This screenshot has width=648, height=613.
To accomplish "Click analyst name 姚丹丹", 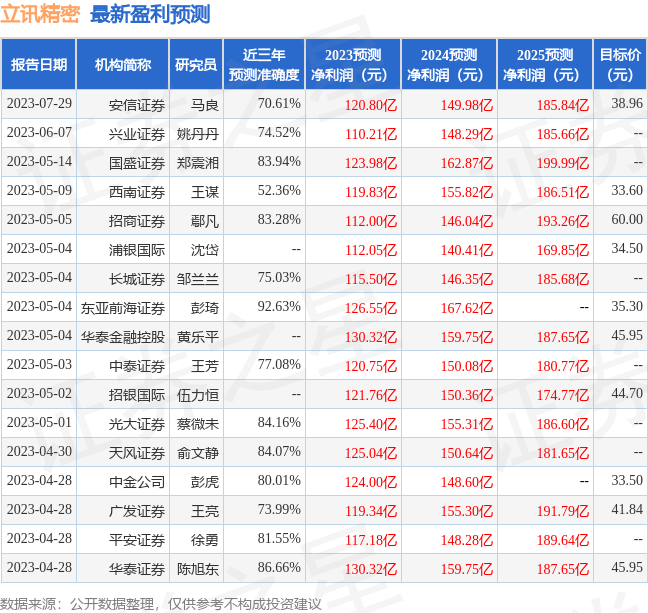I will (x=198, y=134).
